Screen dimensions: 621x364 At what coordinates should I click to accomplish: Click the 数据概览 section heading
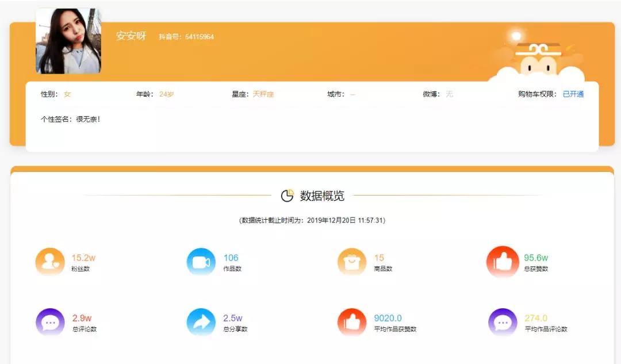point(321,196)
